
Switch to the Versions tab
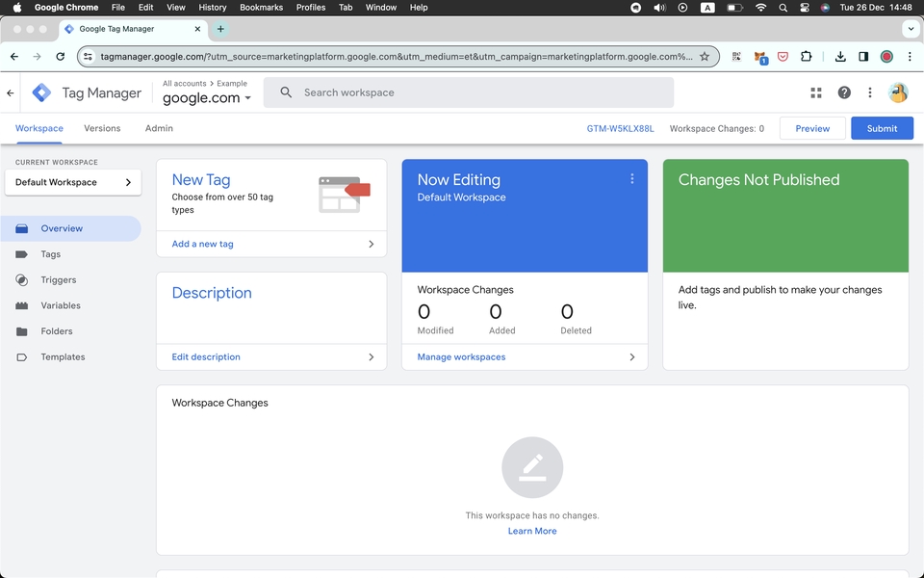pyautogui.click(x=102, y=128)
